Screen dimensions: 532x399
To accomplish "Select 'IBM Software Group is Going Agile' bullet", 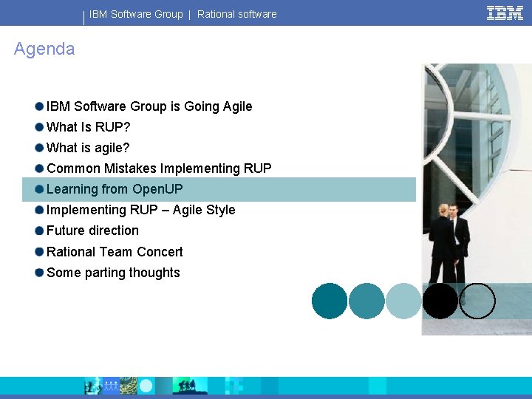I will (x=149, y=106).
